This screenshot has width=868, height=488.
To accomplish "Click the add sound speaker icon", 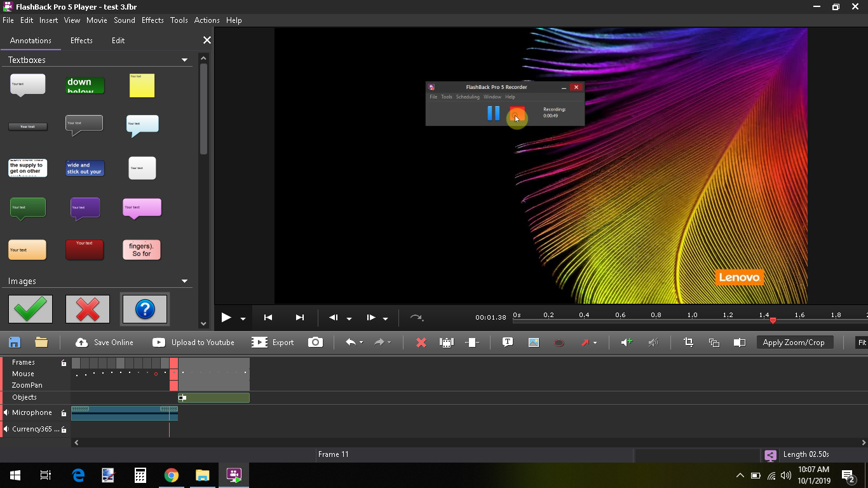I will (627, 342).
